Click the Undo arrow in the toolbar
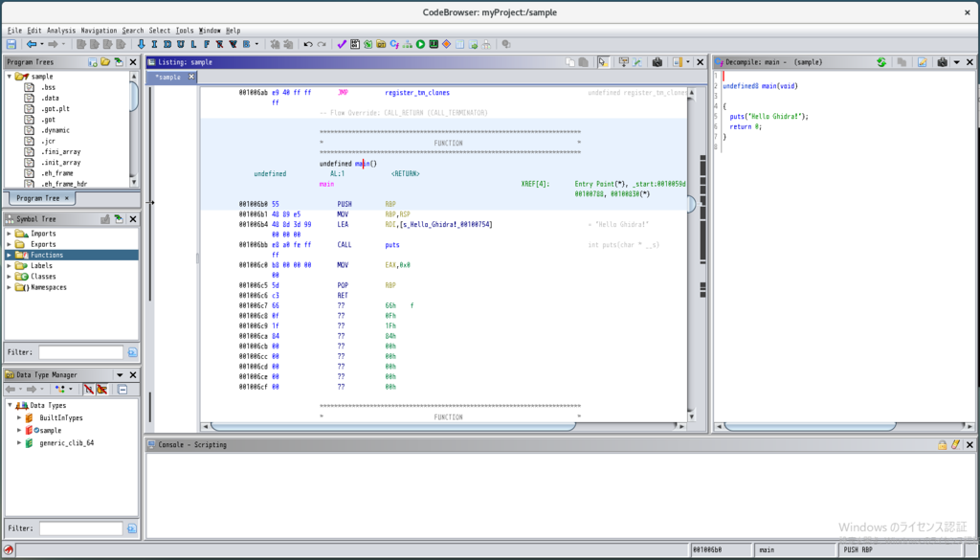The height and width of the screenshot is (560, 980). click(x=307, y=44)
